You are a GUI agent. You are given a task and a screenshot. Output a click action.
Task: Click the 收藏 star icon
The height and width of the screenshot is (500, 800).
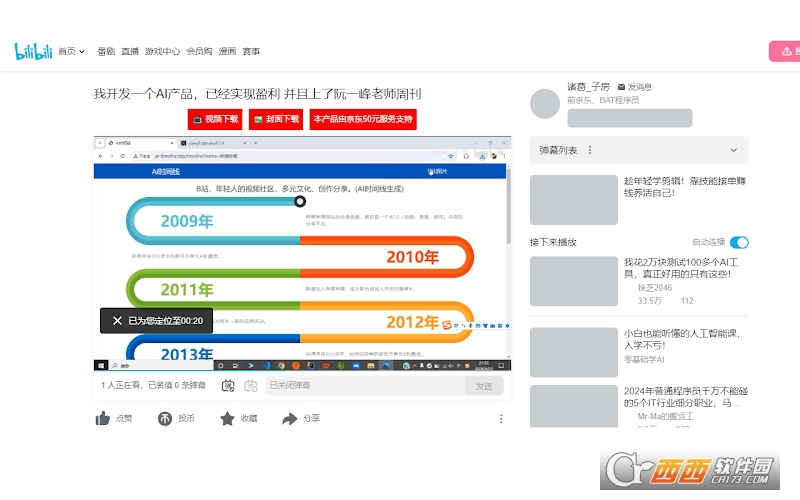pyautogui.click(x=227, y=418)
